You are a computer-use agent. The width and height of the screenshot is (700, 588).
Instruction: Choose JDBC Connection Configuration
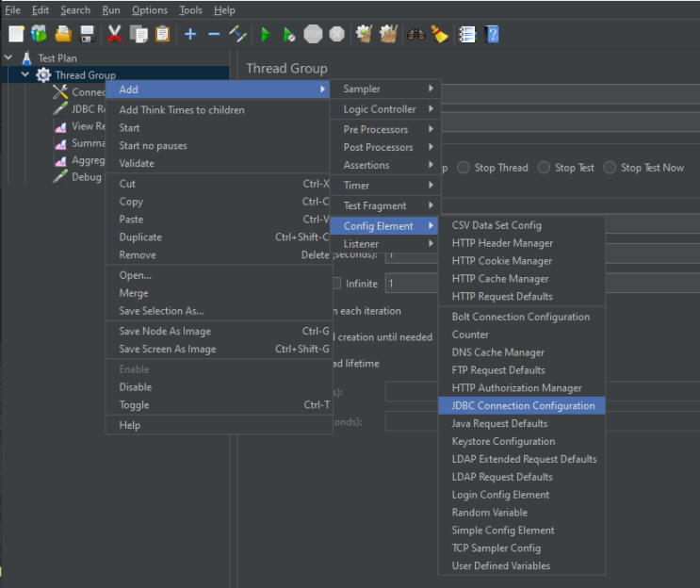(521, 405)
